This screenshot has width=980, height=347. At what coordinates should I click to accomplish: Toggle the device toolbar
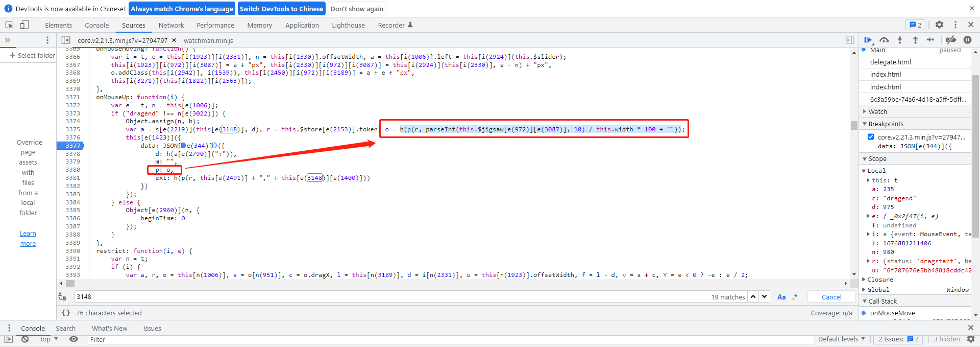[24, 25]
